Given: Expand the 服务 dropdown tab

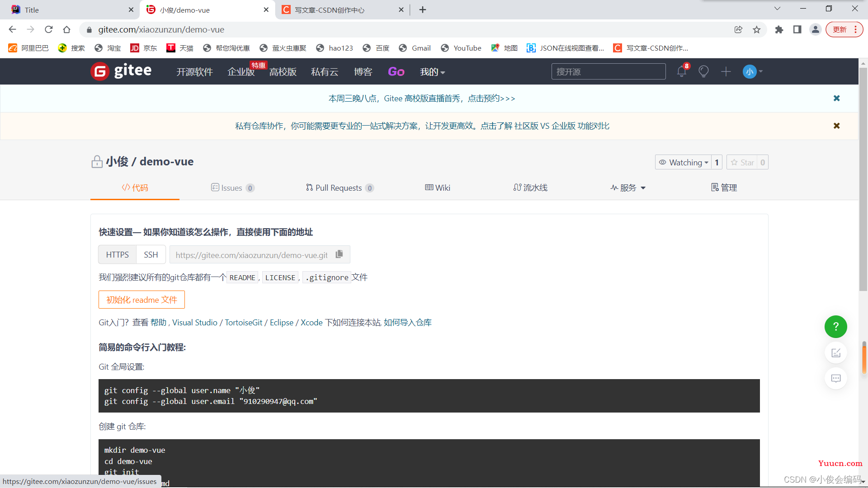Looking at the screenshot, I should (x=628, y=188).
